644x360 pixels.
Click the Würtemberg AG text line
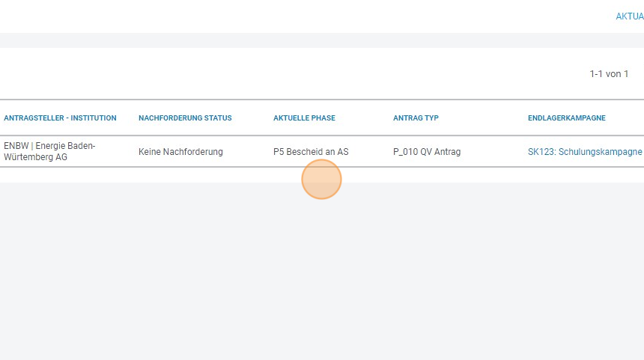click(35, 158)
